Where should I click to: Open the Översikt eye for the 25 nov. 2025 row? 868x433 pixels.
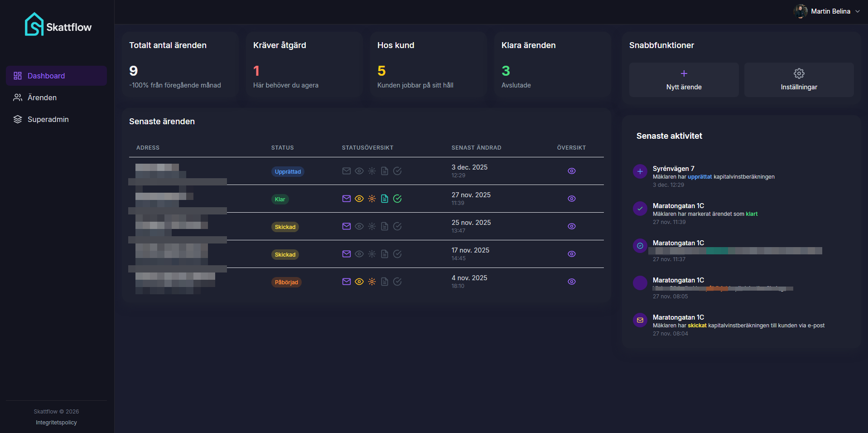point(572,226)
